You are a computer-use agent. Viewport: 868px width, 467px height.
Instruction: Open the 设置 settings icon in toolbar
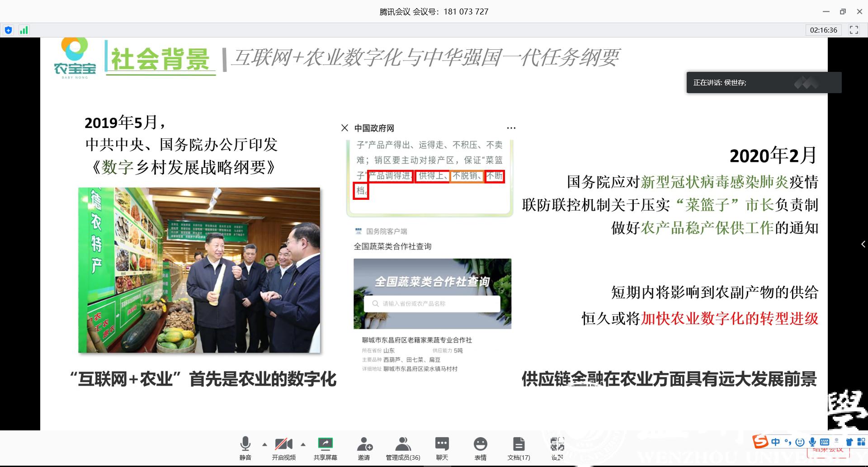click(557, 448)
